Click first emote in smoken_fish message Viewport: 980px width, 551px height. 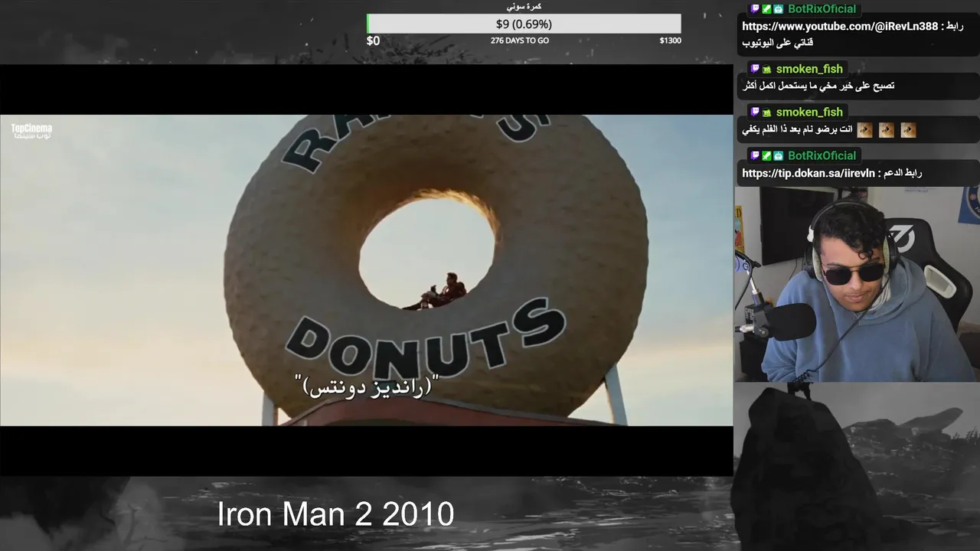864,130
